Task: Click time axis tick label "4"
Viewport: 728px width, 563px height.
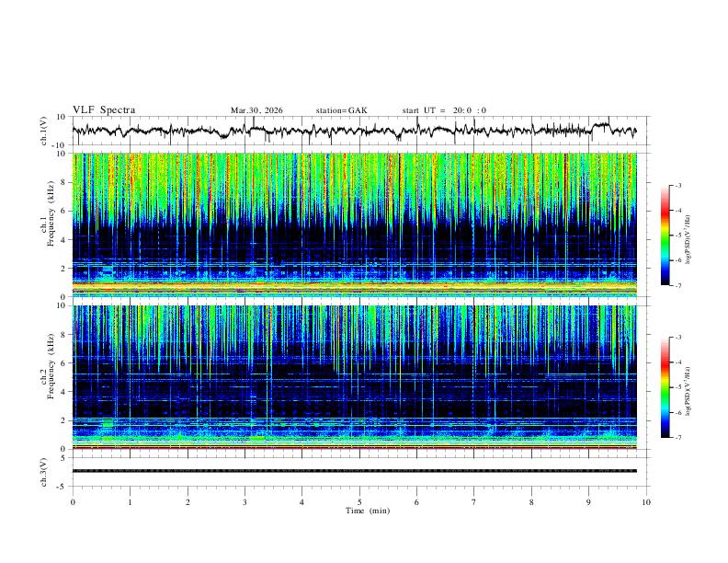Action: click(302, 502)
